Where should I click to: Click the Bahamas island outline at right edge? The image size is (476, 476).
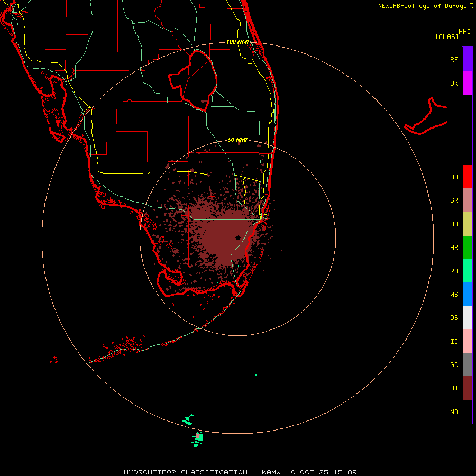pyautogui.click(x=426, y=116)
